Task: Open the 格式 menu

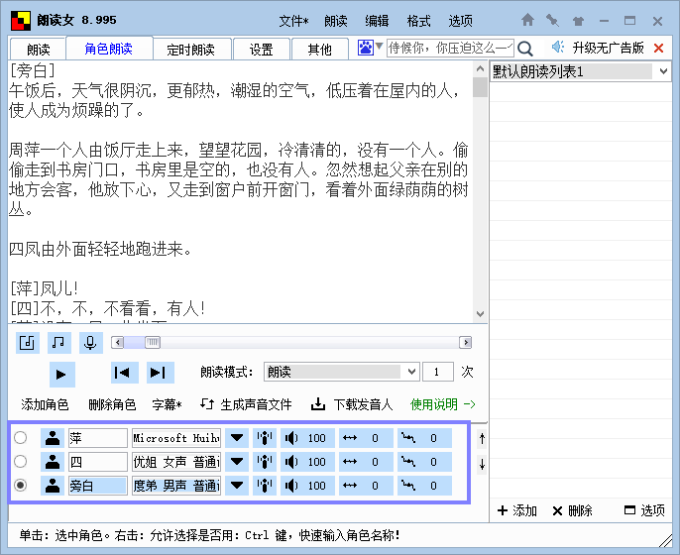Action: point(418,21)
